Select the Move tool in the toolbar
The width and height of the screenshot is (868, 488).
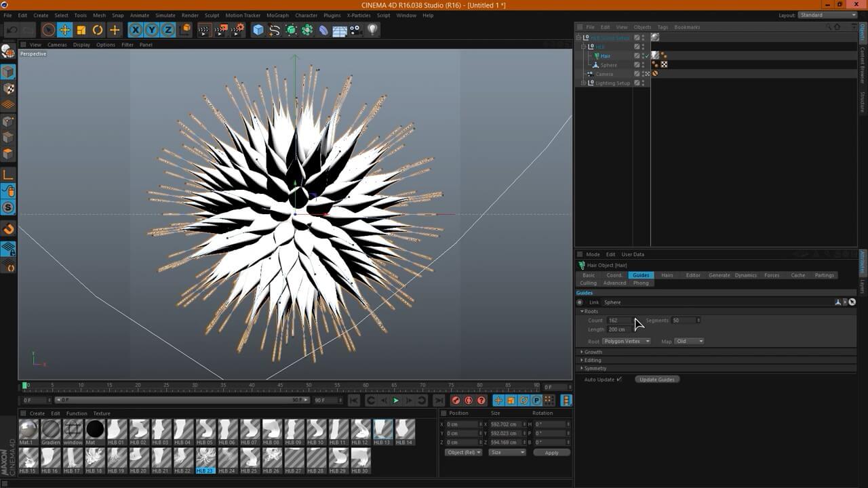click(64, 30)
